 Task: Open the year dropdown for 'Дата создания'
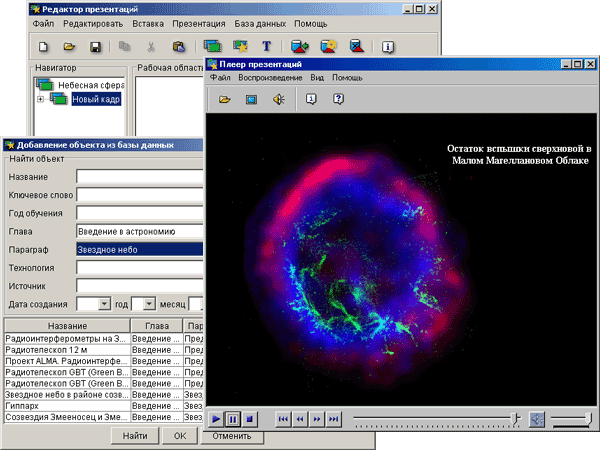click(x=105, y=303)
